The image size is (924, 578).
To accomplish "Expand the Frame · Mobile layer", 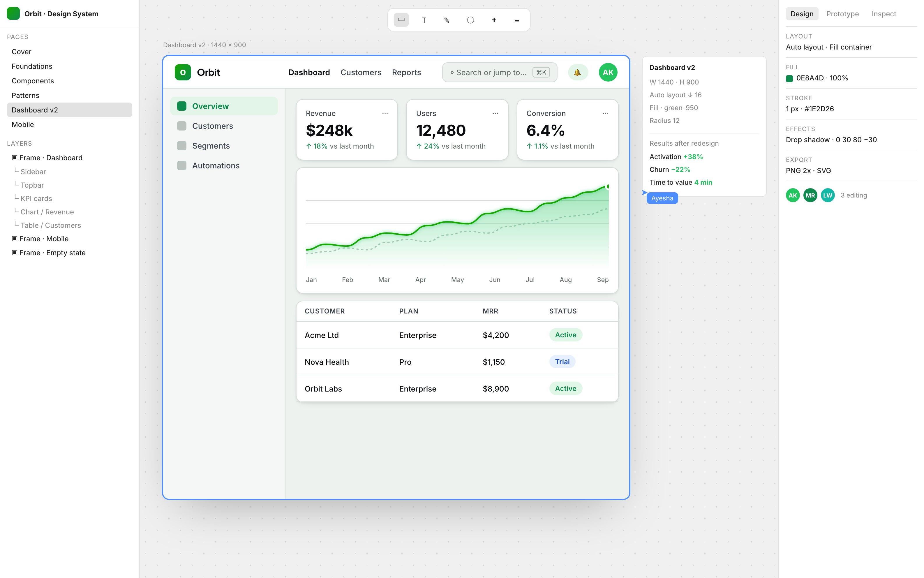I will (x=15, y=239).
